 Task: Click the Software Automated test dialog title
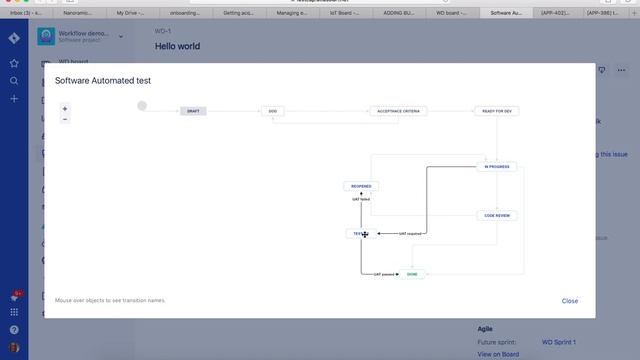(103, 81)
